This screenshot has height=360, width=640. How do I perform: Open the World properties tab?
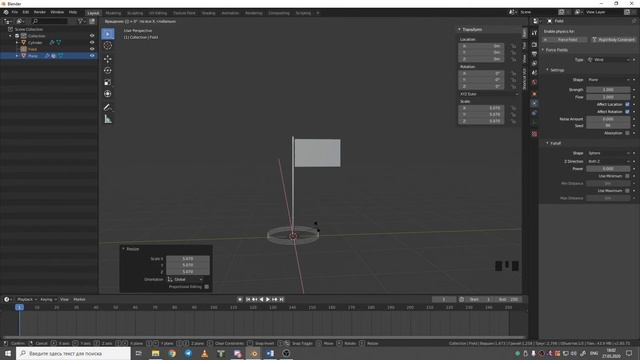534,82
